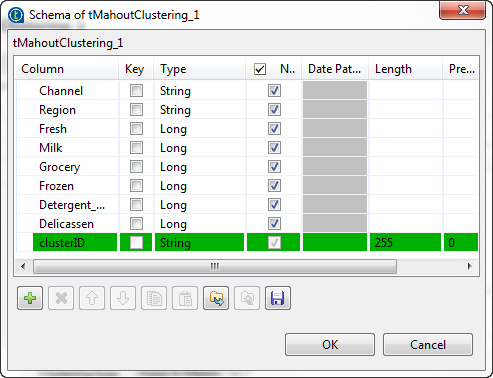Uncheck Nullable for Grocery row
Image resolution: width=493 pixels, height=378 pixels.
coord(274,167)
